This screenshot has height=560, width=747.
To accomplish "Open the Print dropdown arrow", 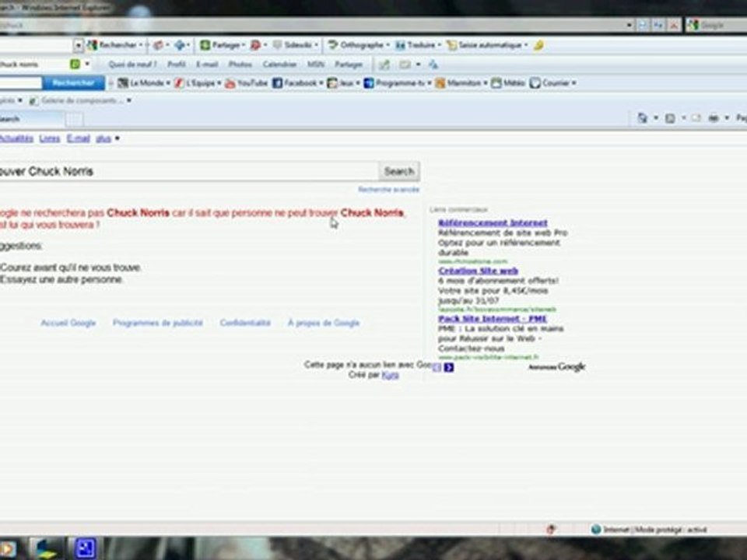I will point(727,118).
